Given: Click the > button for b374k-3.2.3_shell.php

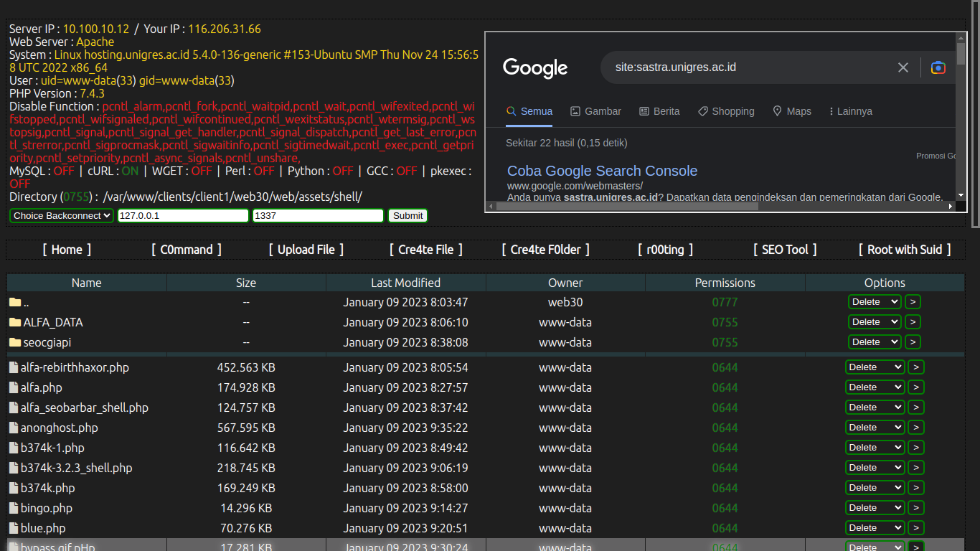Looking at the screenshot, I should pos(916,468).
